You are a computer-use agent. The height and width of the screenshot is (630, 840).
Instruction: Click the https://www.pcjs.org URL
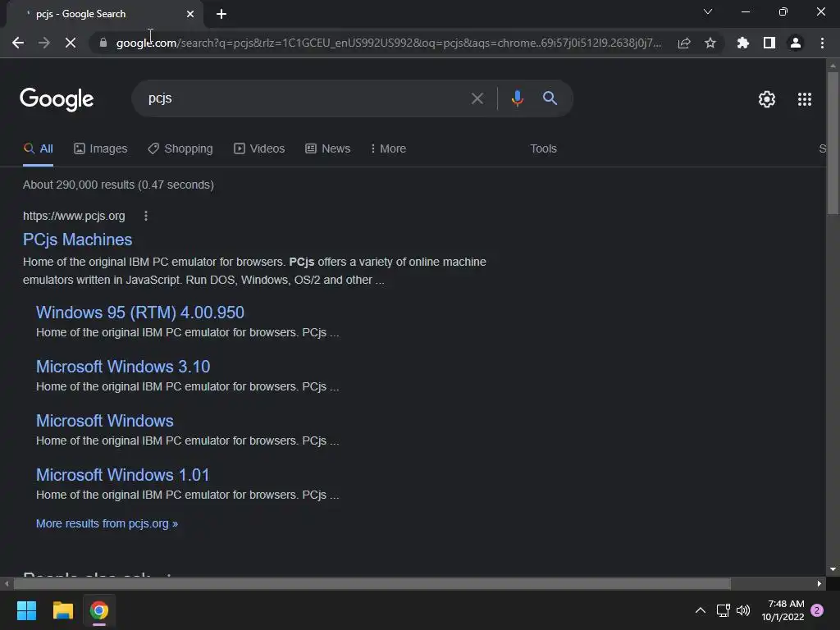[74, 216]
